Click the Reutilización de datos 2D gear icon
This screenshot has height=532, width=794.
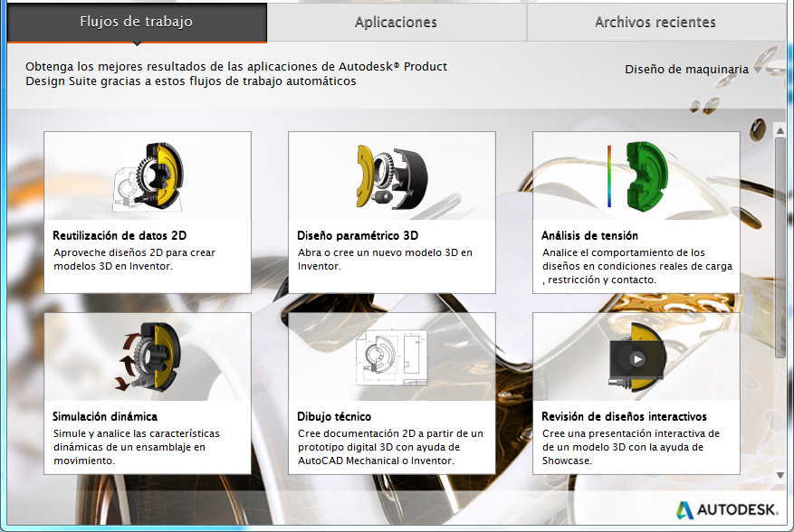click(x=148, y=177)
